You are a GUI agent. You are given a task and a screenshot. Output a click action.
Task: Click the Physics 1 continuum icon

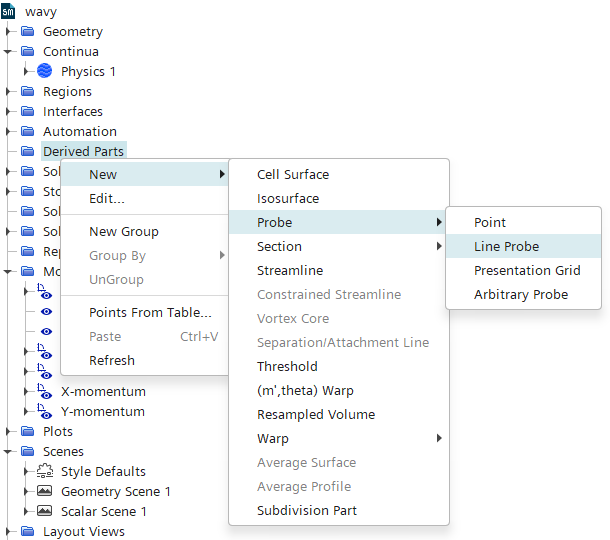45,71
